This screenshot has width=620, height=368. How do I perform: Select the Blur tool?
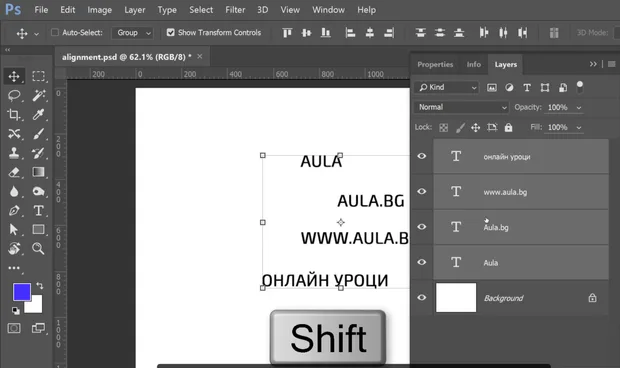pos(14,191)
